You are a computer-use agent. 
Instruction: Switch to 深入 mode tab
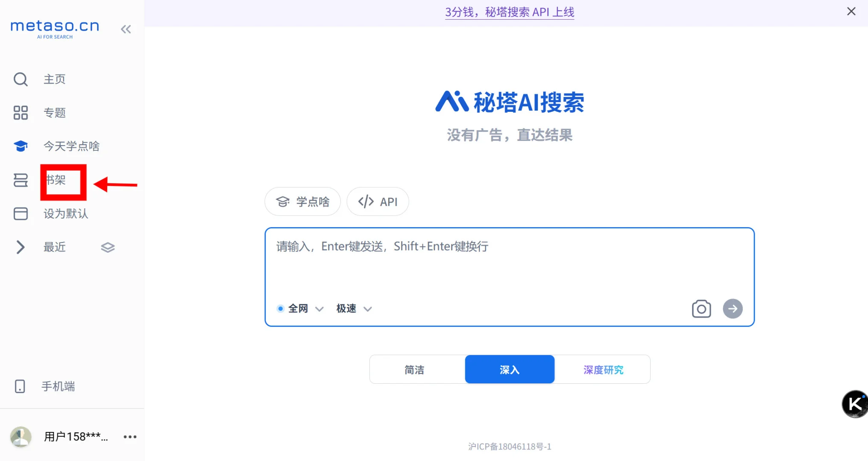coord(510,369)
